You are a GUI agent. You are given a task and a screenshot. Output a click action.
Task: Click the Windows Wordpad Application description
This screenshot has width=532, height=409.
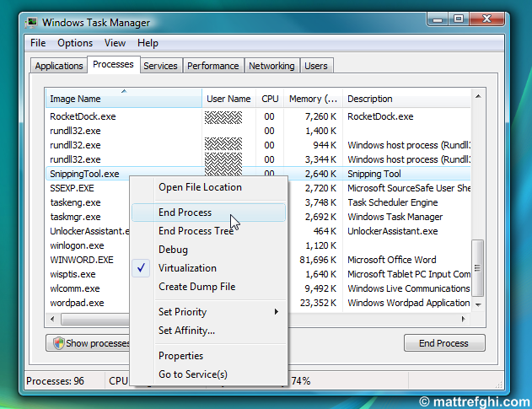409,303
